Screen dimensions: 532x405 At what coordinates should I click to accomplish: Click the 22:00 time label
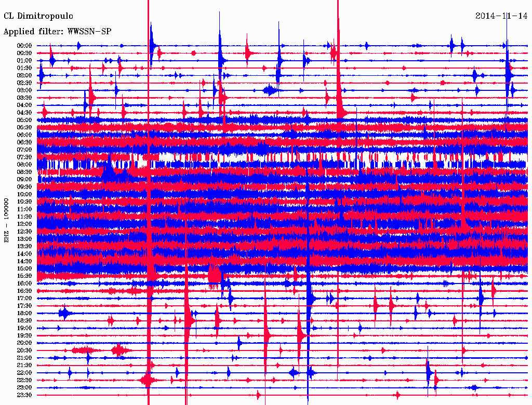click(24, 373)
